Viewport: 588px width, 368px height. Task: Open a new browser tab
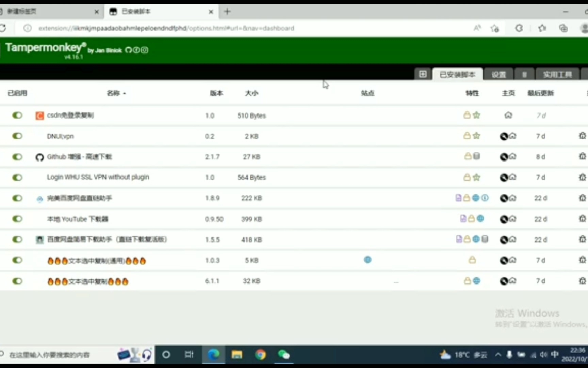coord(227,12)
